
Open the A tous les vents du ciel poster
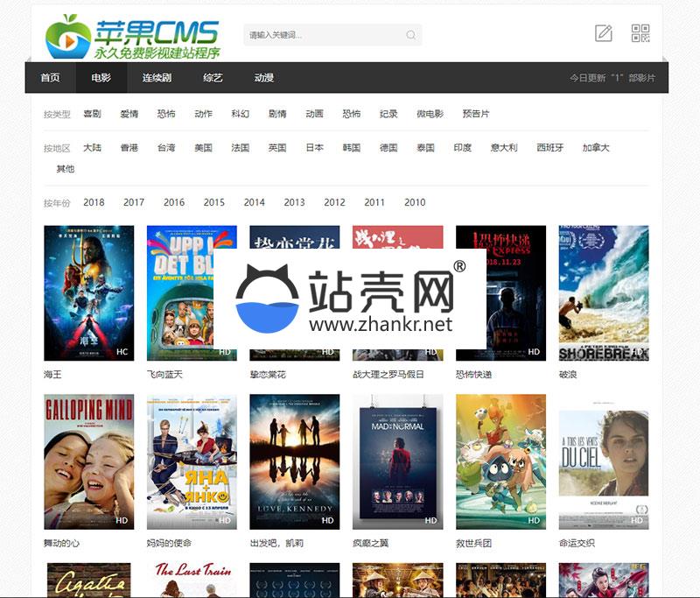click(x=604, y=461)
